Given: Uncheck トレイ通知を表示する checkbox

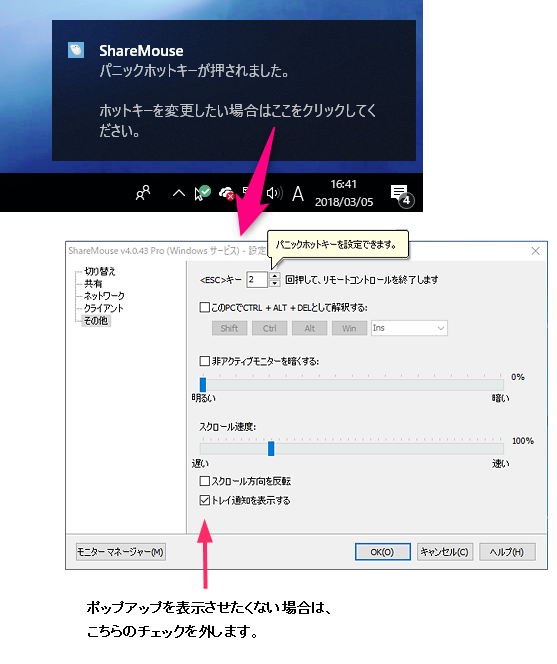Looking at the screenshot, I should click(205, 500).
